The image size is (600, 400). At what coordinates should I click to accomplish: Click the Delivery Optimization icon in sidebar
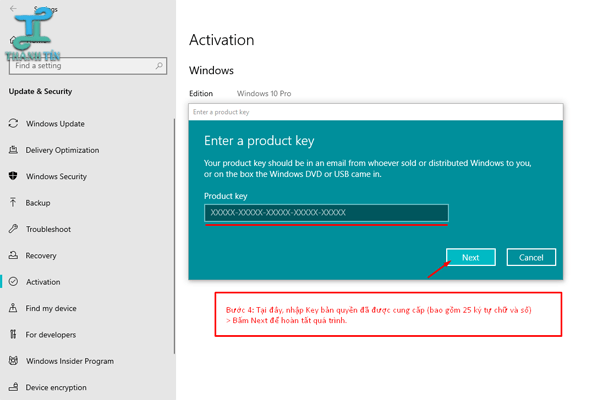click(13, 150)
